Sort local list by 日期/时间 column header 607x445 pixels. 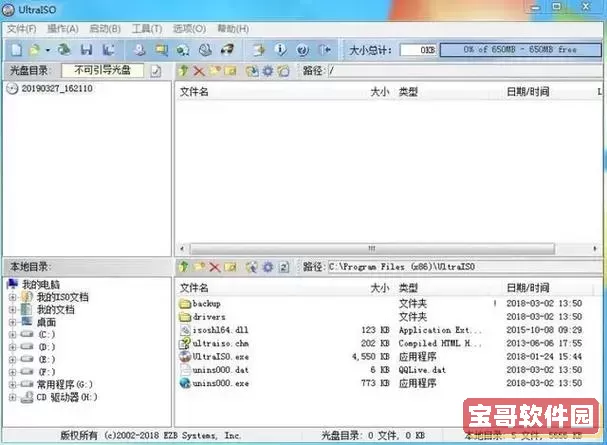[528, 288]
